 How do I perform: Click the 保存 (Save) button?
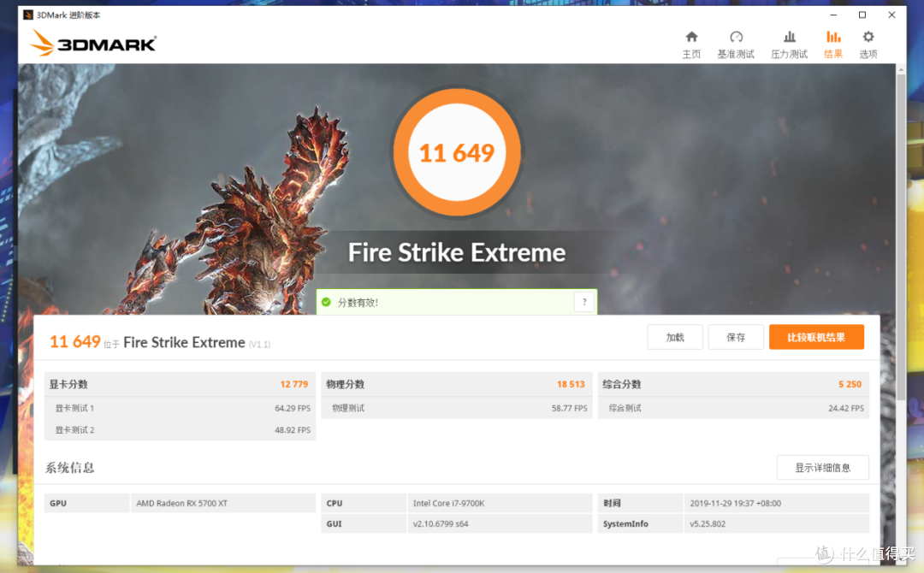[x=736, y=337]
